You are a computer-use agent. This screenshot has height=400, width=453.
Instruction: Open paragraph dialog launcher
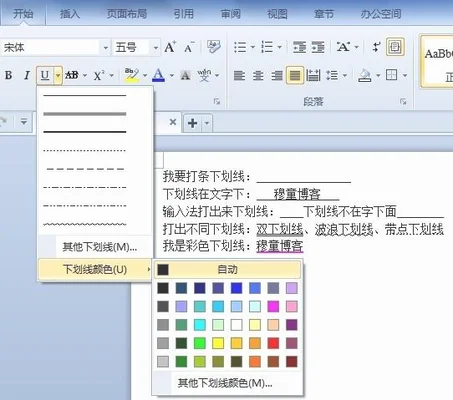click(x=403, y=101)
